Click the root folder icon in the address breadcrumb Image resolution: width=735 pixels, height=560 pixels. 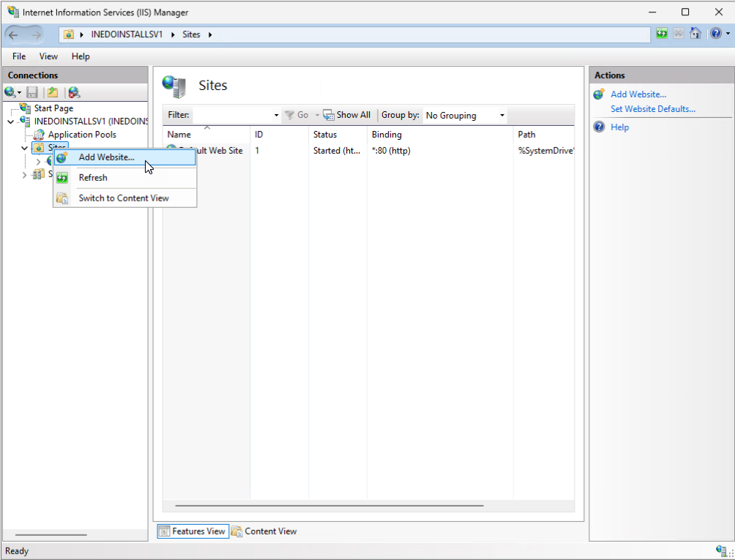(69, 34)
